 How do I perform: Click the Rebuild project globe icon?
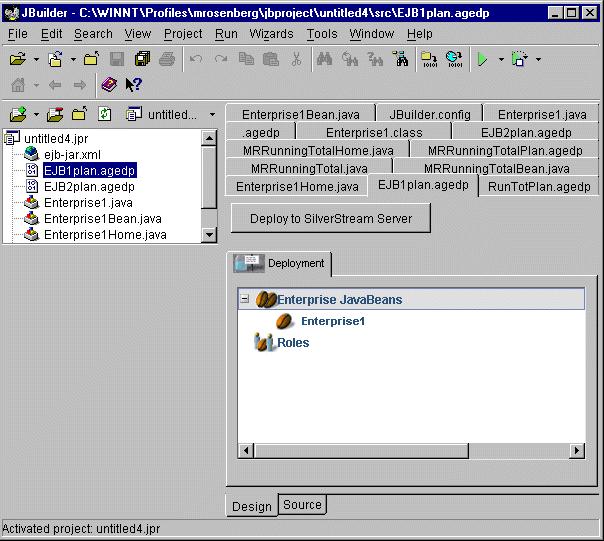point(454,59)
